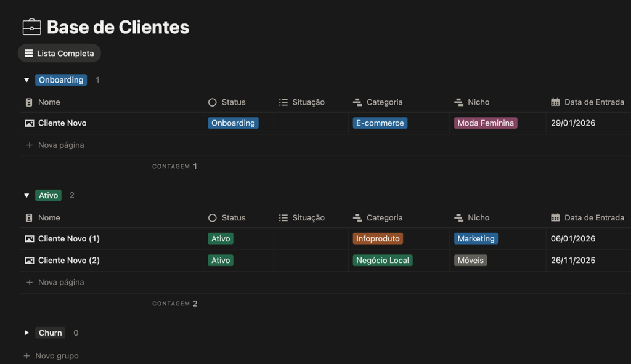Click the Nicho column icon in Onboarding group

(458, 102)
